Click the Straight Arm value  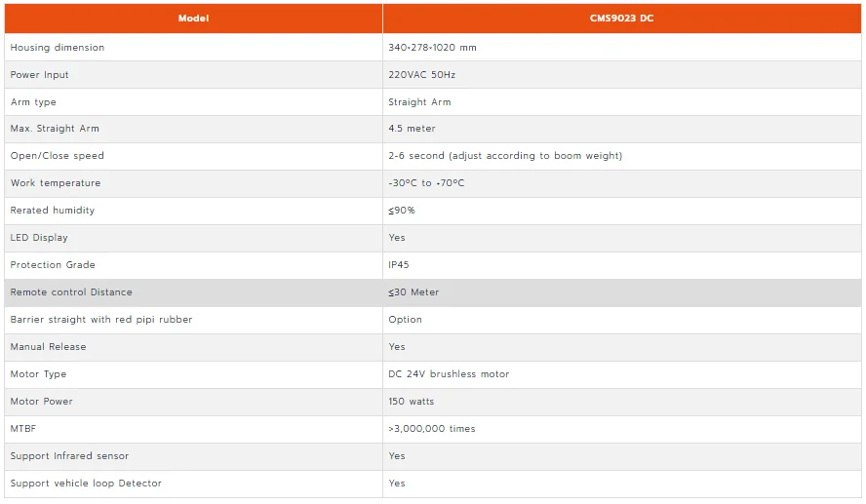[419, 102]
